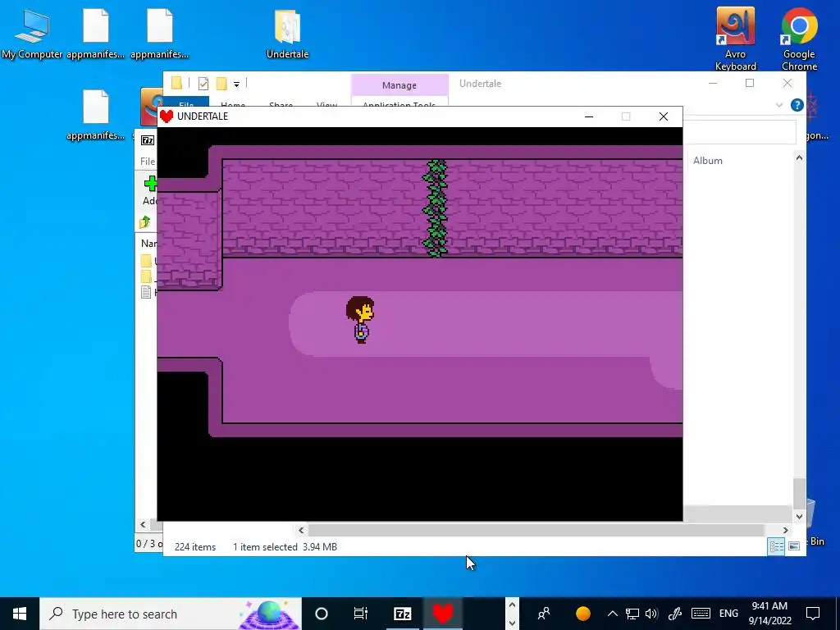Launch Google Chrome from the desktop
The height and width of the screenshot is (630, 840).
coord(799,38)
